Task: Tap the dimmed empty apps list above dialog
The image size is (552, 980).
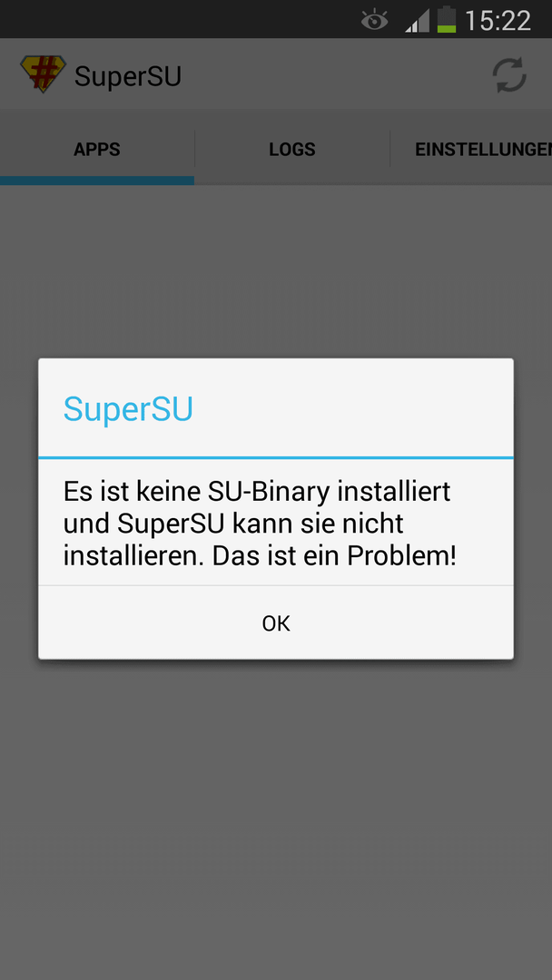Action: 276,272
